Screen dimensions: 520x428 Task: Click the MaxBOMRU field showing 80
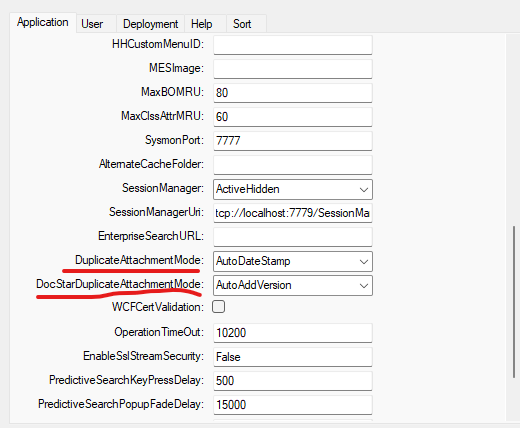293,93
